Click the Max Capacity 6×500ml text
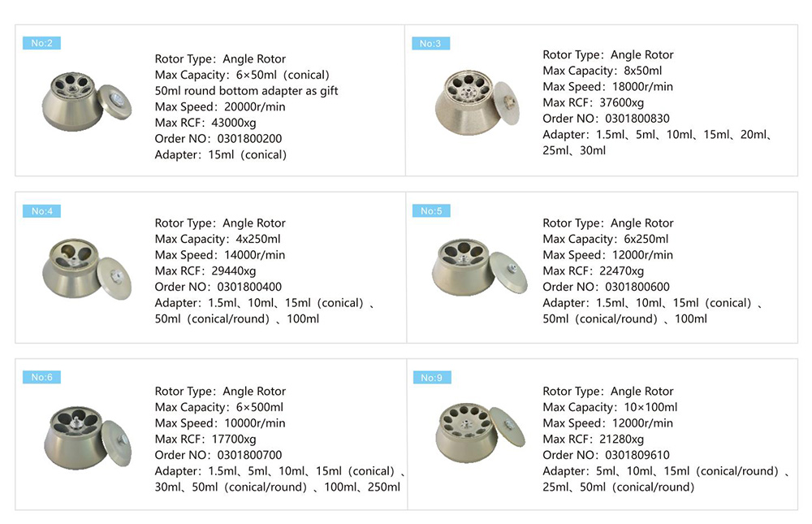Screen dimensions: 812x524 tap(219, 407)
